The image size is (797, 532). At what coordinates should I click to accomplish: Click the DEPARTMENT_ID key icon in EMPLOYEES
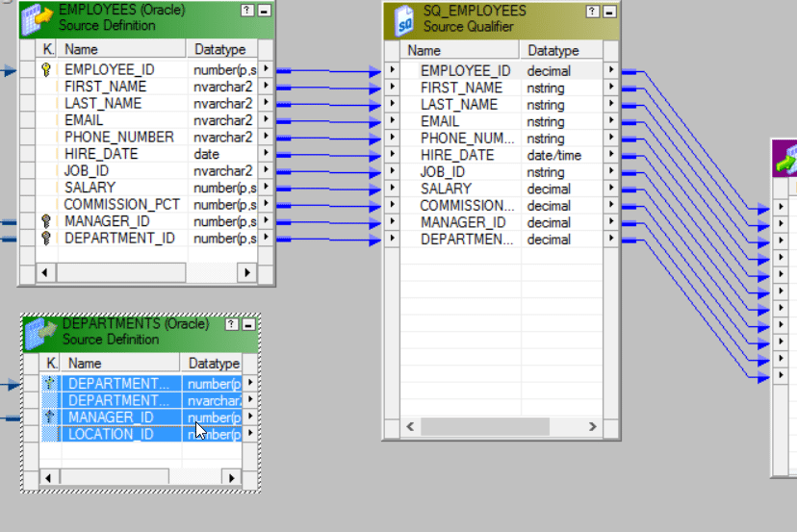coord(46,238)
